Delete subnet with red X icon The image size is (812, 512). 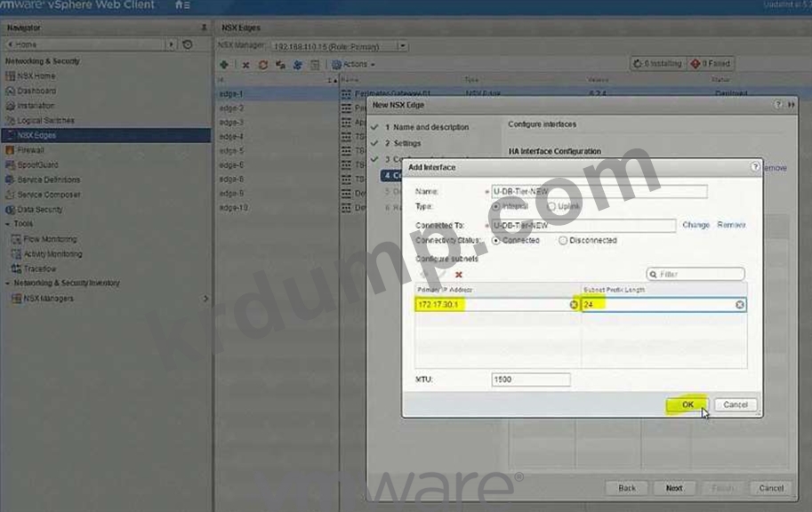(x=458, y=275)
